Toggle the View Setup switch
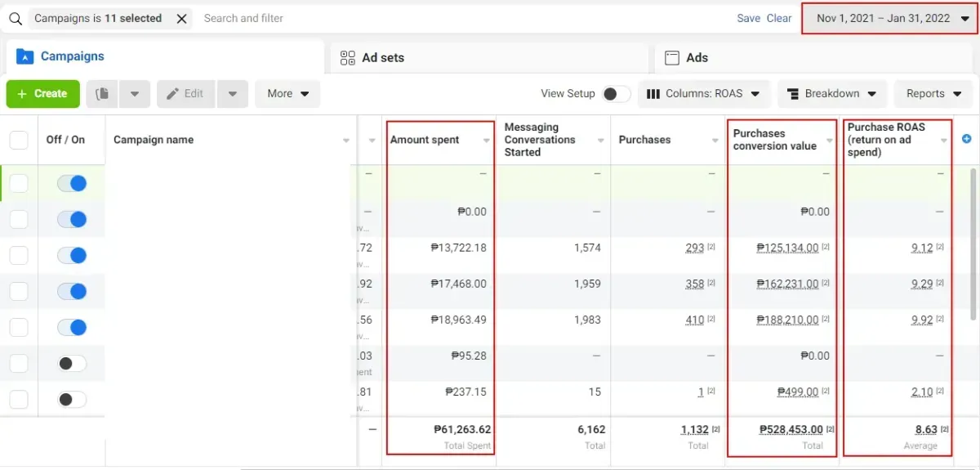This screenshot has width=980, height=470. point(617,94)
